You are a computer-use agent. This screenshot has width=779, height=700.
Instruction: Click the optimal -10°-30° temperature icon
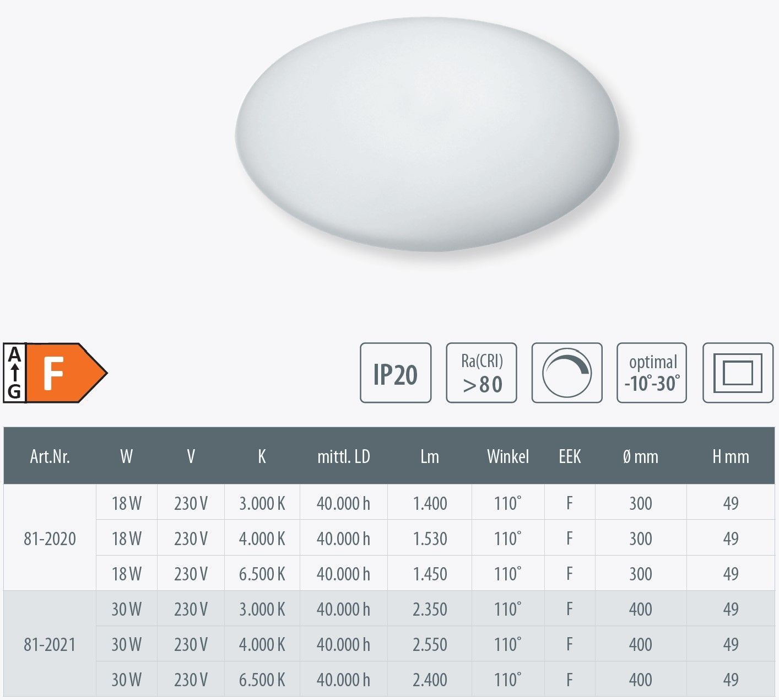click(652, 373)
